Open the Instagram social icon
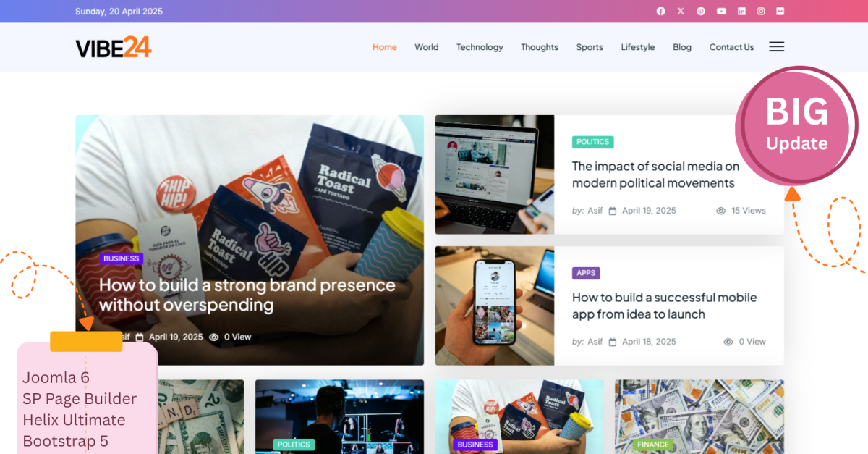 (761, 11)
